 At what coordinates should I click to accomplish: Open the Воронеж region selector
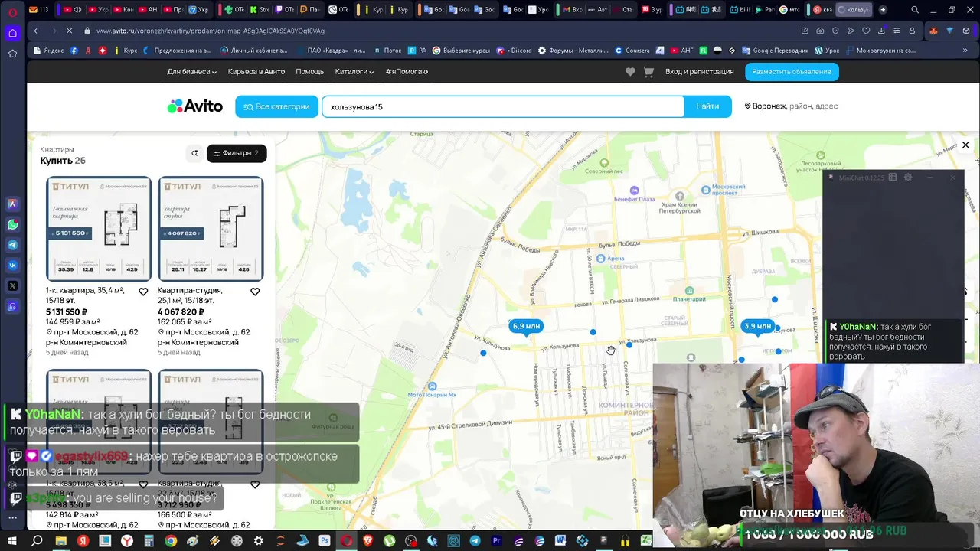point(791,106)
